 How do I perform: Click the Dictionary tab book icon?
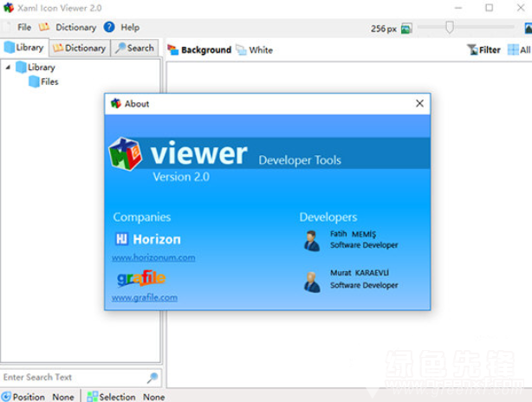[58, 48]
